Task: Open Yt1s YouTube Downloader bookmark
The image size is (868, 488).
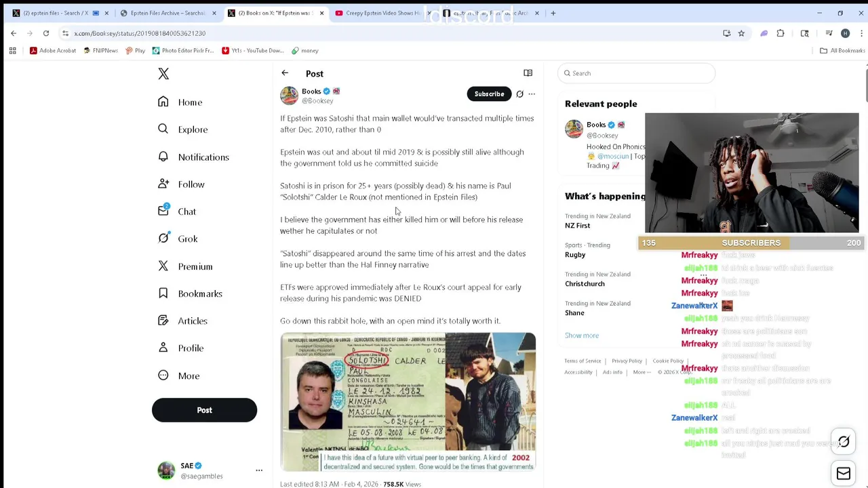Action: click(253, 50)
